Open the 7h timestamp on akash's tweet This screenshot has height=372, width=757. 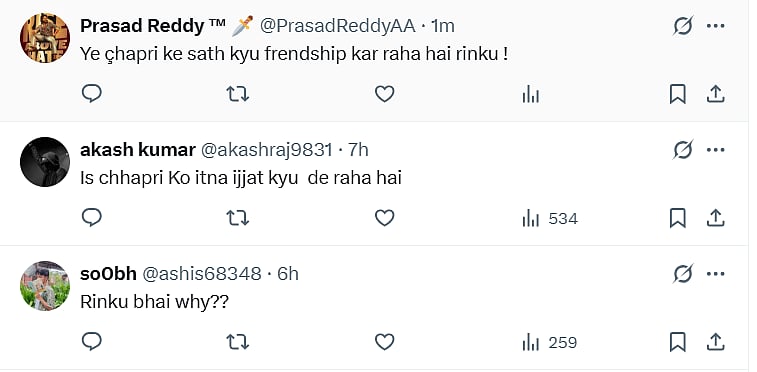pos(358,150)
